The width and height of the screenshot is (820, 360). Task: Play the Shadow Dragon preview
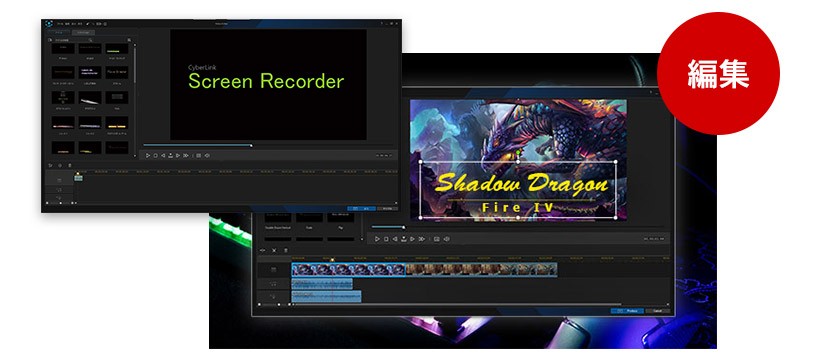[x=377, y=239]
